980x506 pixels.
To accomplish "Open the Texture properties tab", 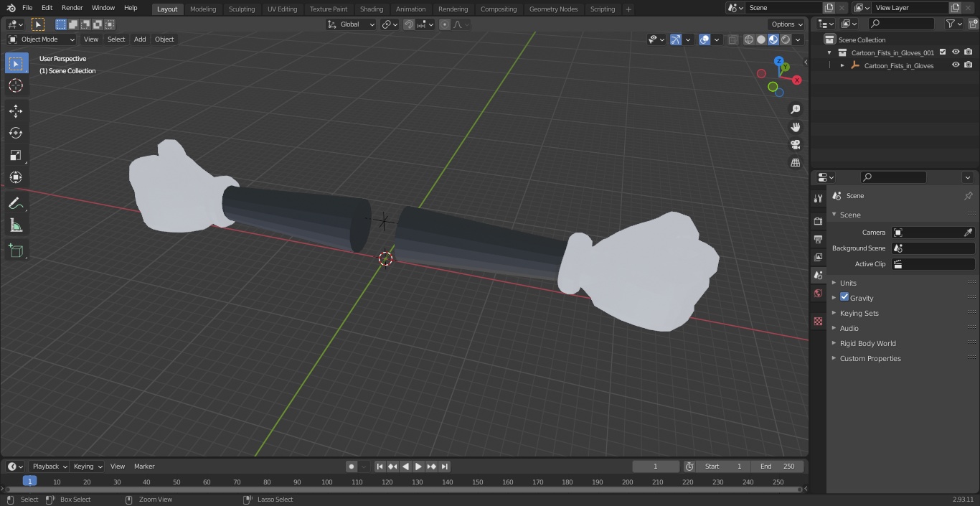I will [x=818, y=321].
